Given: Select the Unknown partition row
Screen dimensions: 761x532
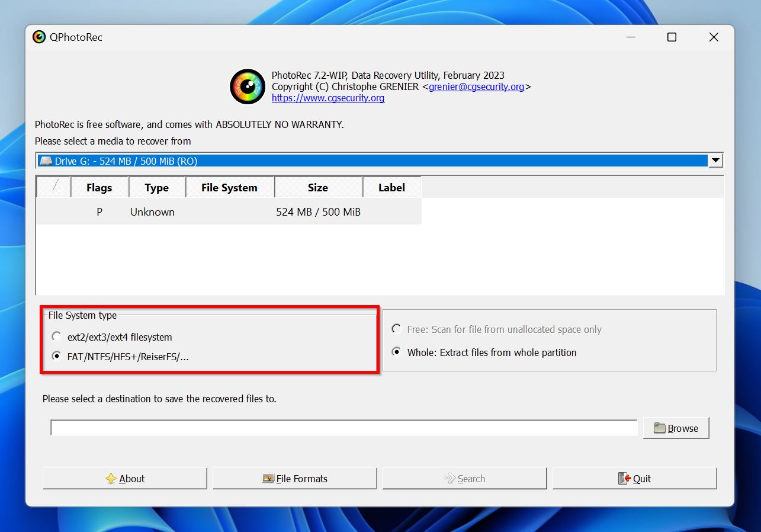Looking at the screenshot, I should click(x=237, y=211).
